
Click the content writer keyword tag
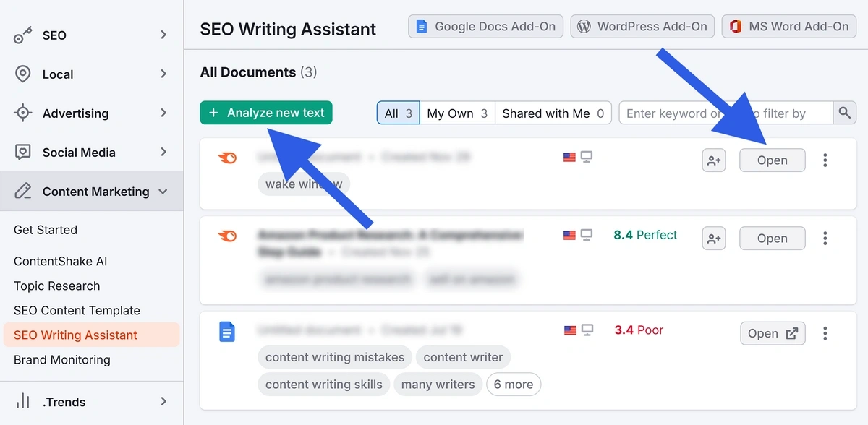[x=463, y=357]
